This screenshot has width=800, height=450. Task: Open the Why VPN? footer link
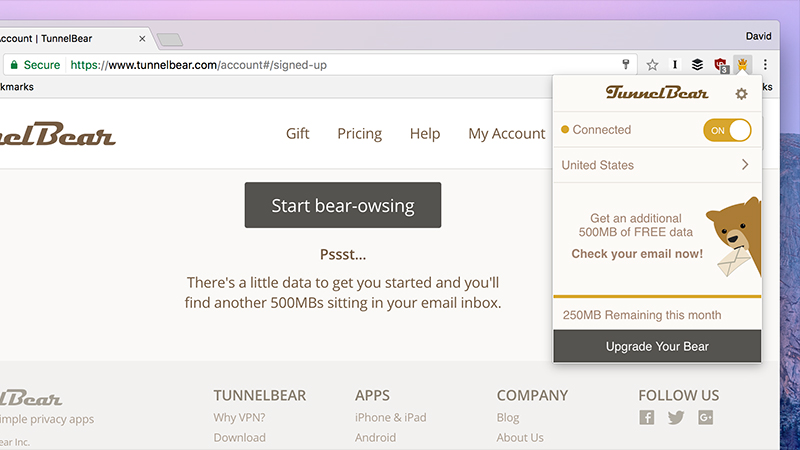coord(239,417)
